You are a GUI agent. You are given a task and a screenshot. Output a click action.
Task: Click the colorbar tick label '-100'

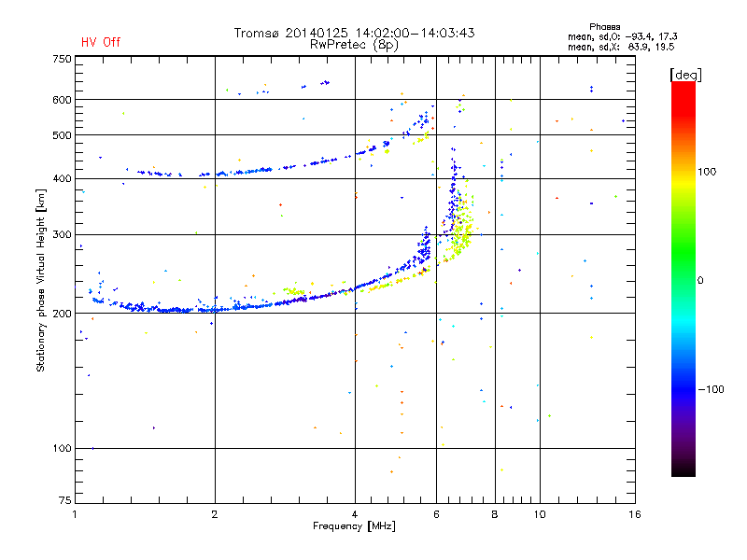click(x=711, y=389)
